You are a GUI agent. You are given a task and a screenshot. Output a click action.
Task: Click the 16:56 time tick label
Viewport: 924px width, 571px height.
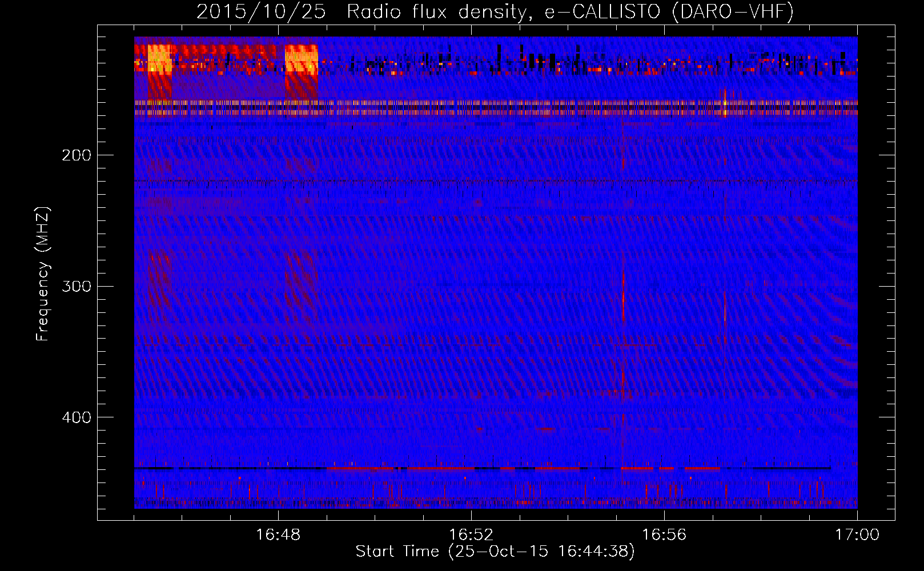pyautogui.click(x=664, y=535)
